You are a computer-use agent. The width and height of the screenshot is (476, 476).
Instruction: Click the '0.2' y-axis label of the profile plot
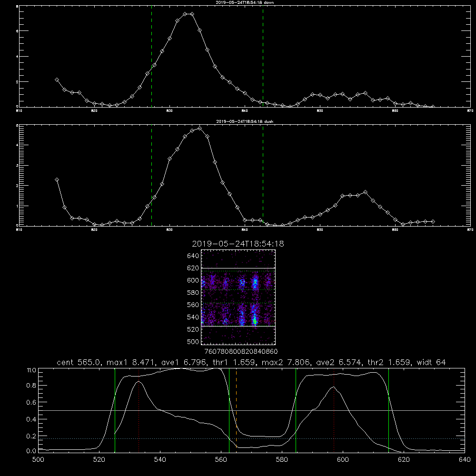(31, 436)
